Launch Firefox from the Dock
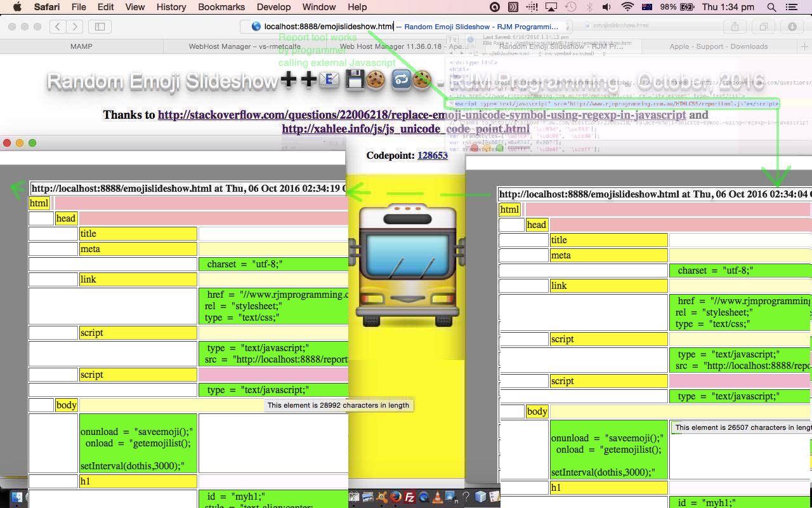The height and width of the screenshot is (508, 812). pyautogui.click(x=395, y=497)
